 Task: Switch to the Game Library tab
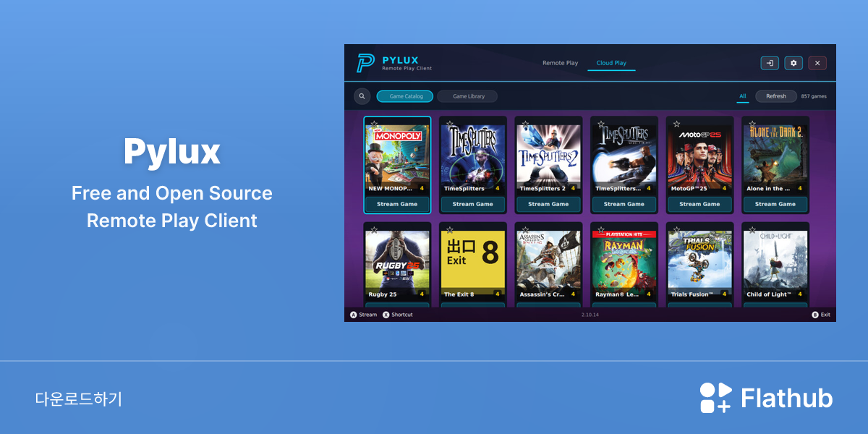coord(468,96)
